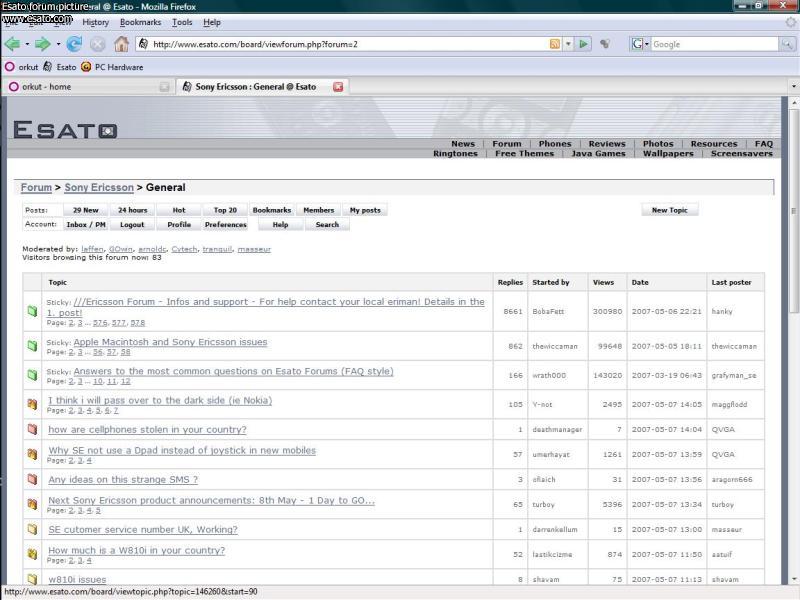
Task: Open the back button history dropdown
Action: pyautogui.click(x=27, y=44)
